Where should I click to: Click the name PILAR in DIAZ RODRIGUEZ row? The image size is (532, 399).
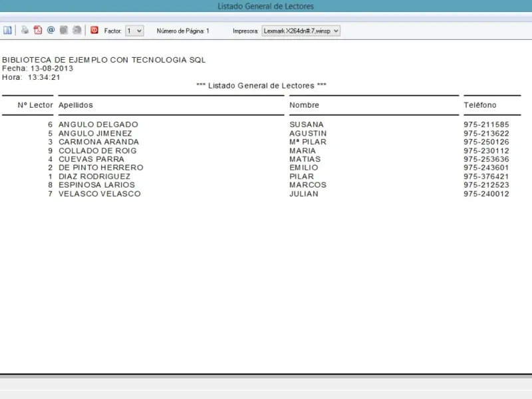tap(302, 176)
